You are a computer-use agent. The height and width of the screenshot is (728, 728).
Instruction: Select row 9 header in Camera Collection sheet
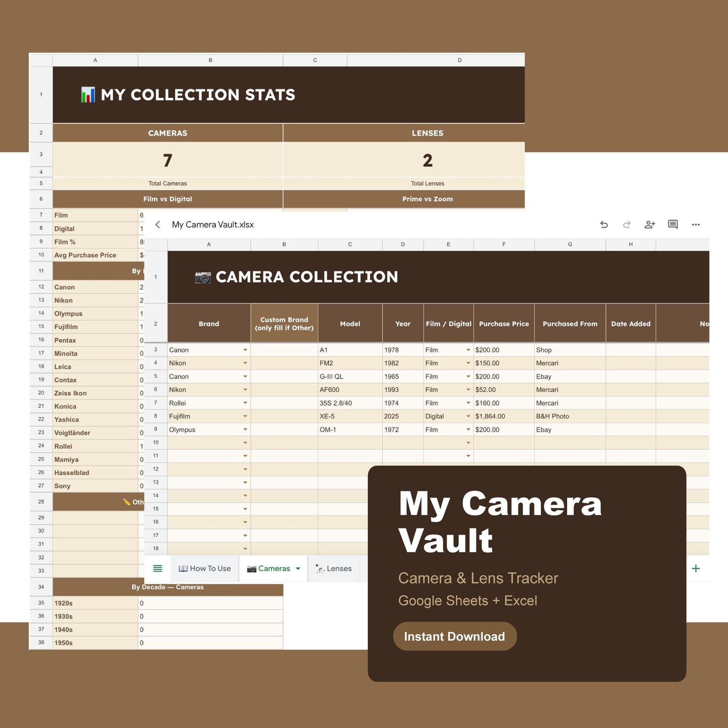coord(156,430)
